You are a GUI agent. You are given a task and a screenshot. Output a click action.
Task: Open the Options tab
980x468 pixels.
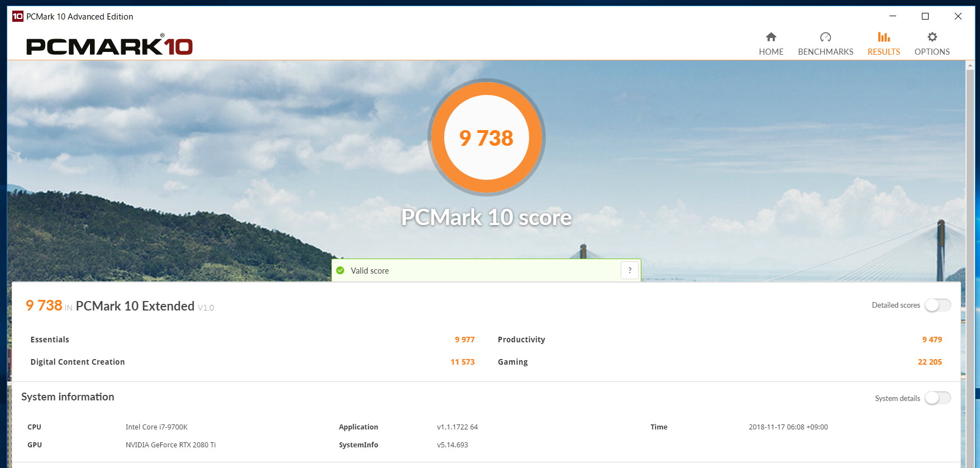point(932,44)
